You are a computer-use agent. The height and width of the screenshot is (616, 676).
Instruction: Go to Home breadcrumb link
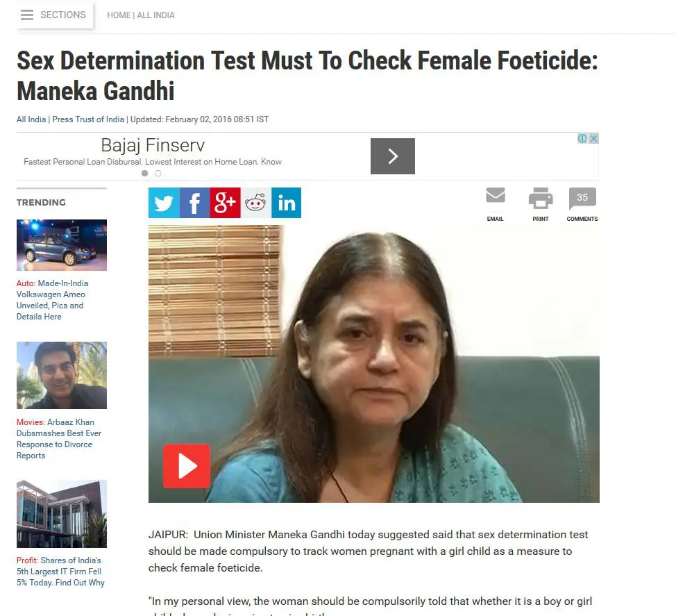point(119,15)
